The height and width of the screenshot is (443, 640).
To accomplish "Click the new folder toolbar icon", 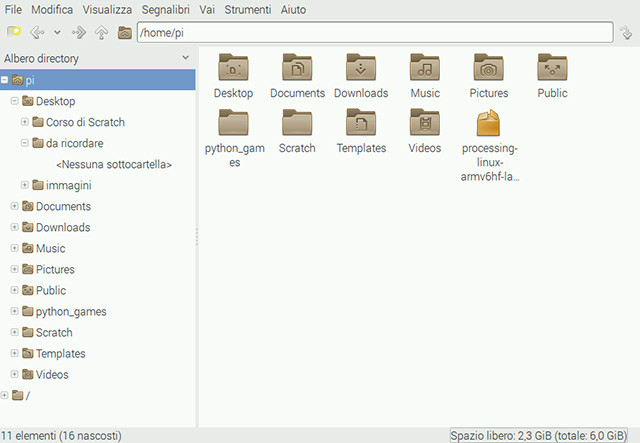I will coord(14,32).
